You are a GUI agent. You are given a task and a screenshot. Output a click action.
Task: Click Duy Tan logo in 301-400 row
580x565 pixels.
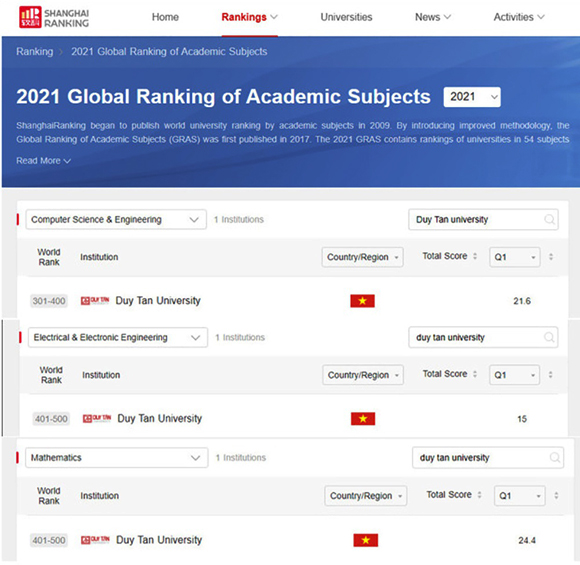click(95, 300)
